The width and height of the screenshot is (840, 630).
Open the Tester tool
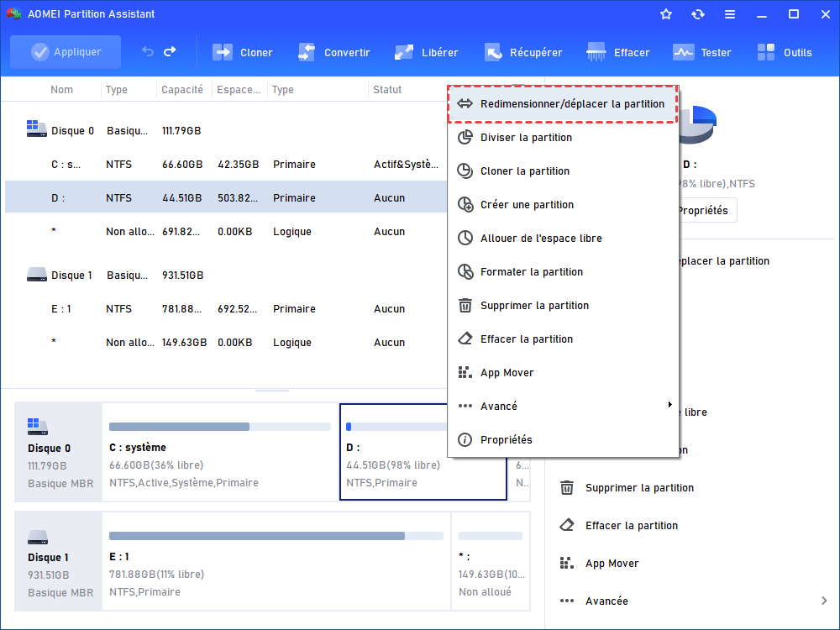(701, 52)
